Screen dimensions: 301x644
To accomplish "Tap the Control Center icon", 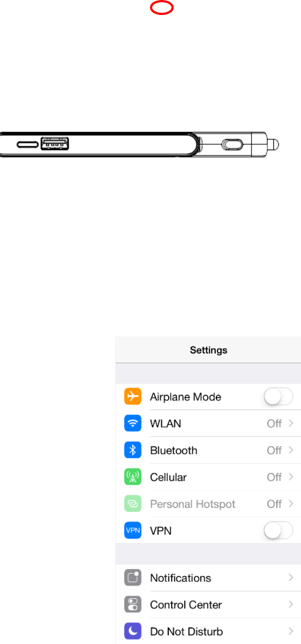I will (132, 605).
